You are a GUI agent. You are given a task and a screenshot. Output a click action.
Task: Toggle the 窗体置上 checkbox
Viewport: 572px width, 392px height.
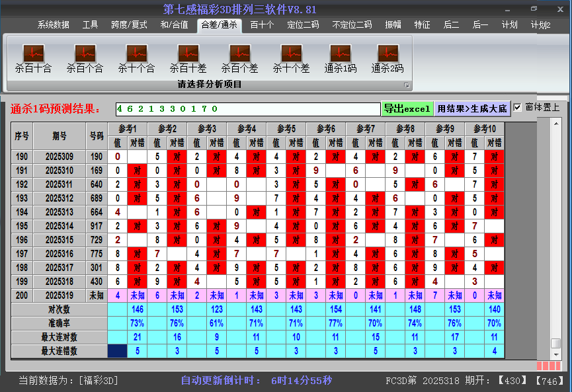pos(518,108)
